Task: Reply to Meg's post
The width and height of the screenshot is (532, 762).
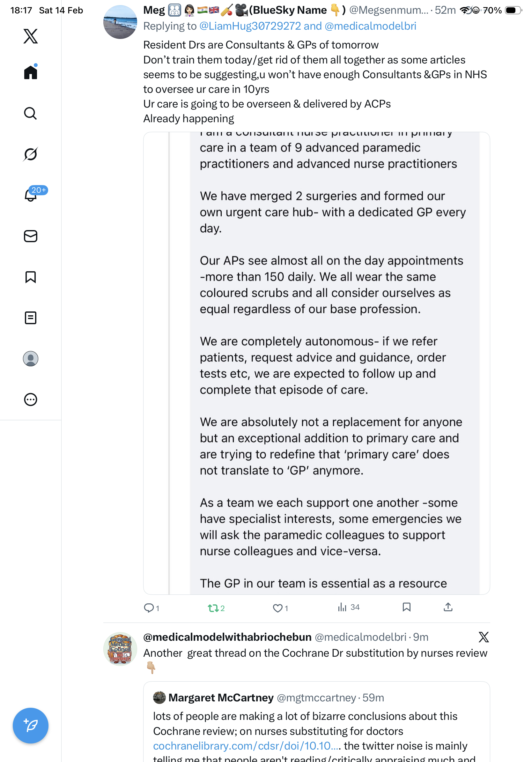Action: (149, 608)
